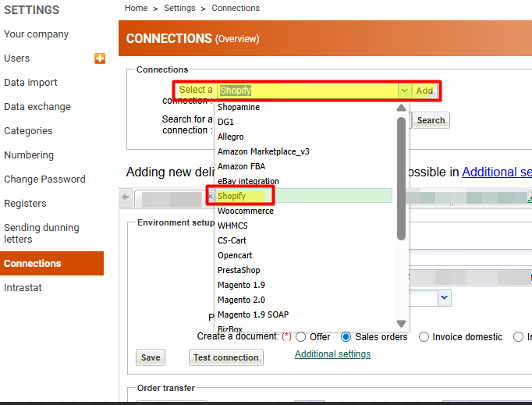532x405 pixels.
Task: Open the dropdown in Environment setup
Action: (x=445, y=298)
